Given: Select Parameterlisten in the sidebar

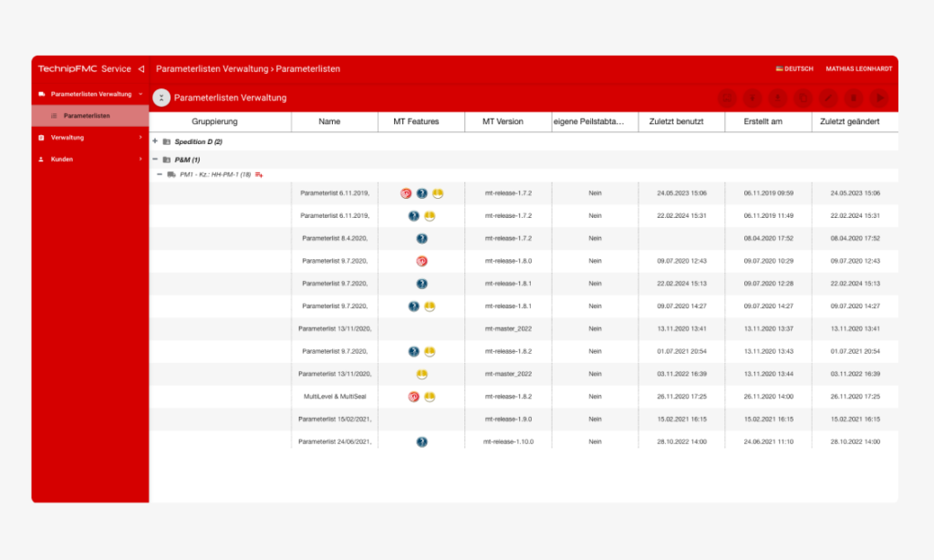Looking at the screenshot, I should (90, 116).
